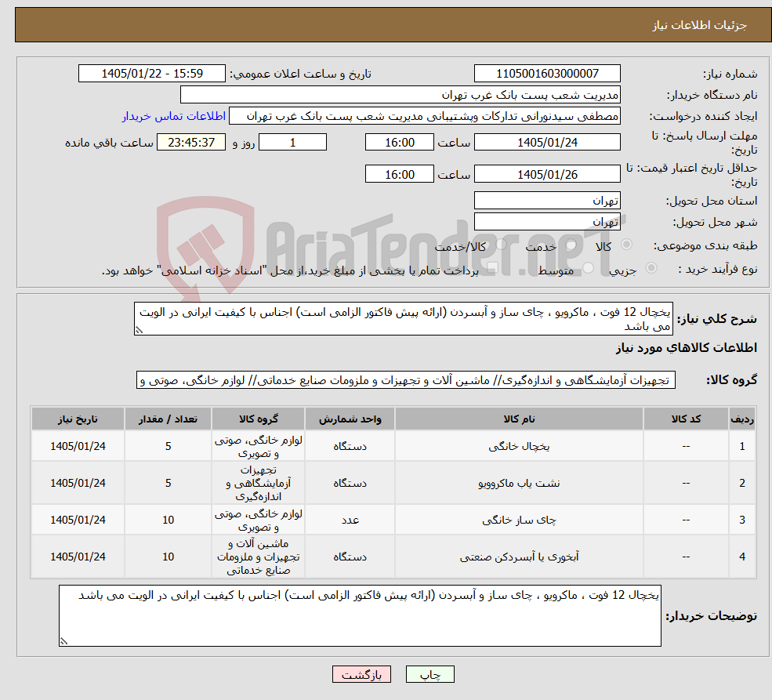Click the ردیف column header

pos(742,419)
